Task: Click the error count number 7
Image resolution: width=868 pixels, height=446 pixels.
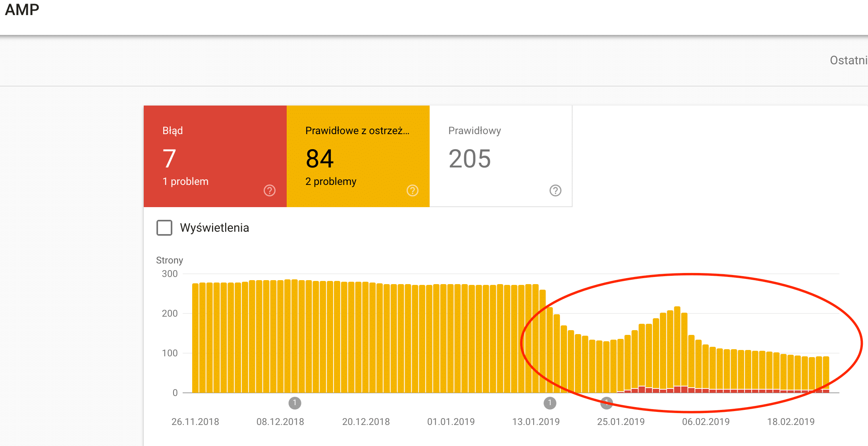Action: (169, 159)
